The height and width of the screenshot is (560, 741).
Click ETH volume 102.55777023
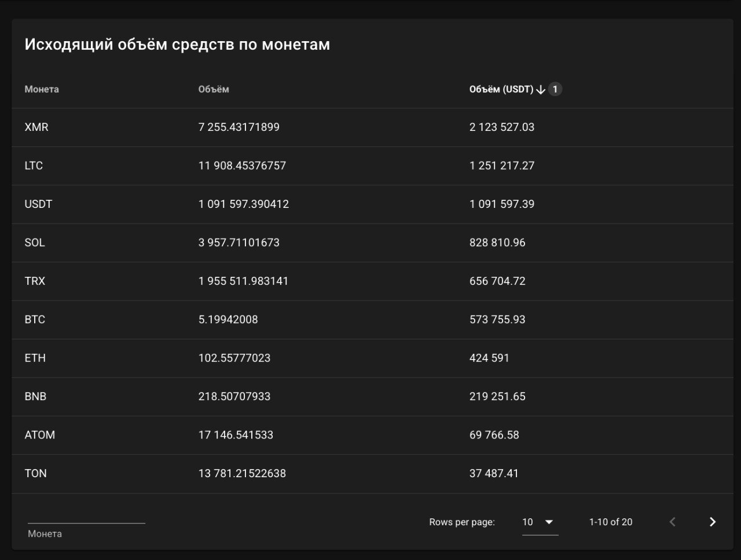coord(234,358)
